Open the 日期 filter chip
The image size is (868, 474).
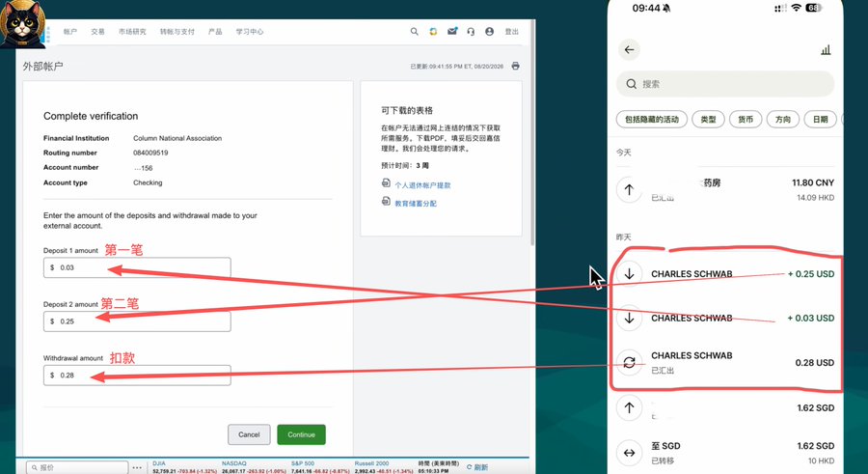coord(821,119)
